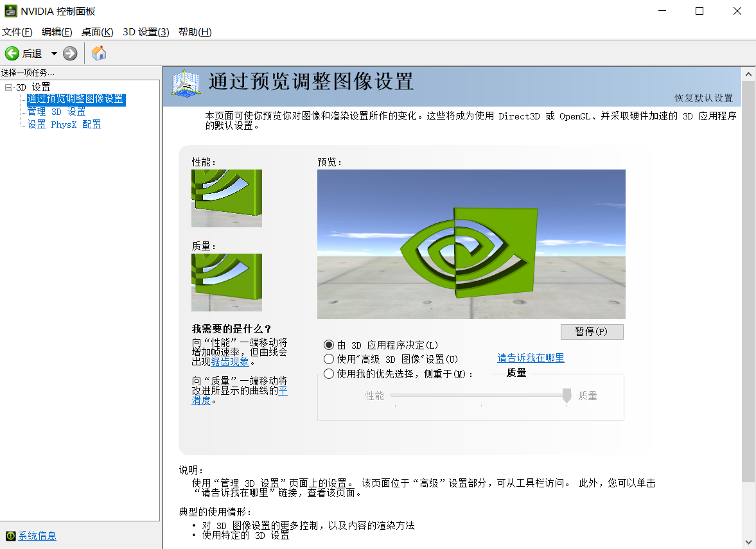Open the 编辑(E) menu

point(57,32)
